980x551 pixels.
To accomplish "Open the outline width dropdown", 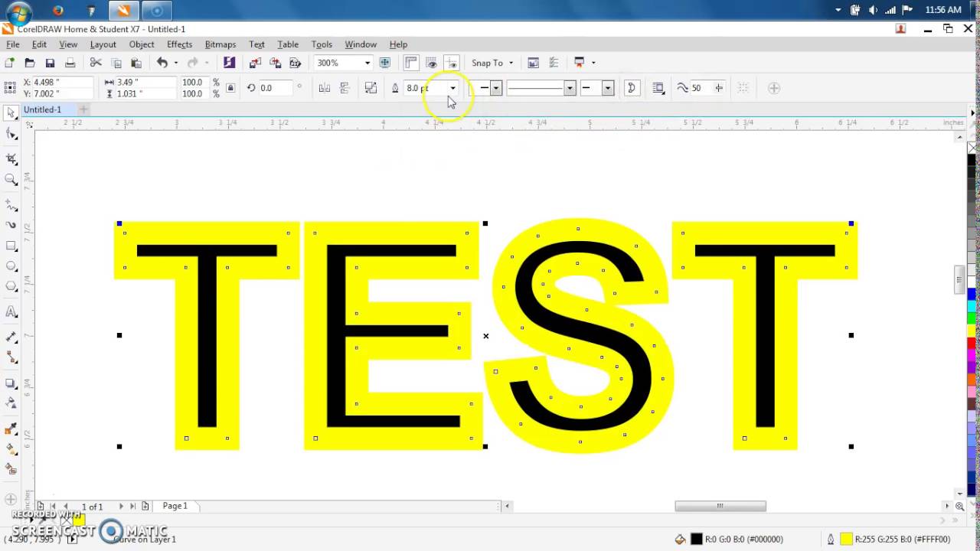I will click(452, 88).
